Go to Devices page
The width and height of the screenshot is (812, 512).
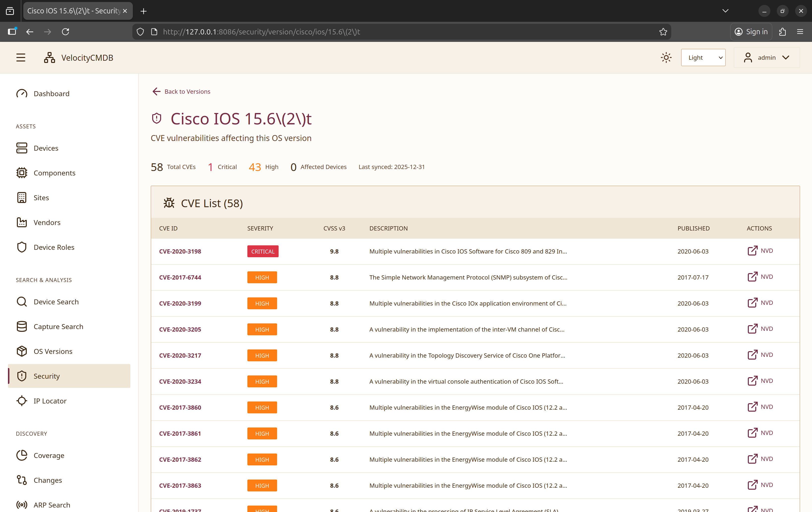(69, 148)
